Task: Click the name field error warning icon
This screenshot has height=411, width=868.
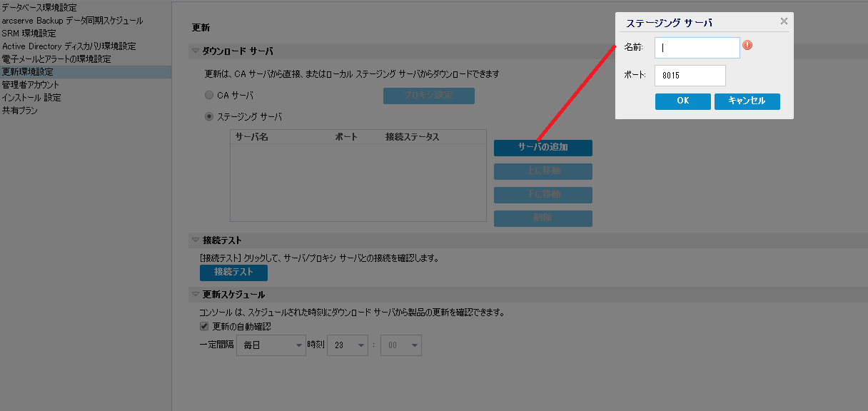Action: point(747,46)
